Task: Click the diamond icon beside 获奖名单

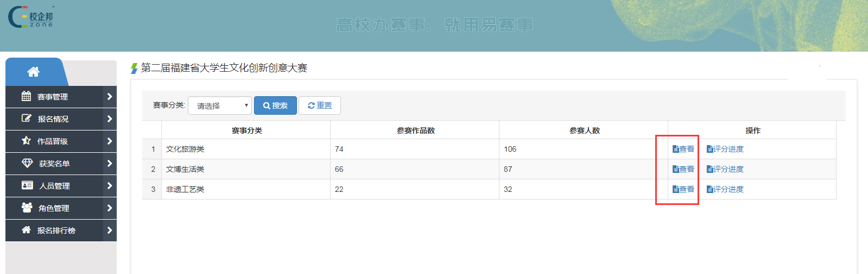Action: click(x=27, y=163)
